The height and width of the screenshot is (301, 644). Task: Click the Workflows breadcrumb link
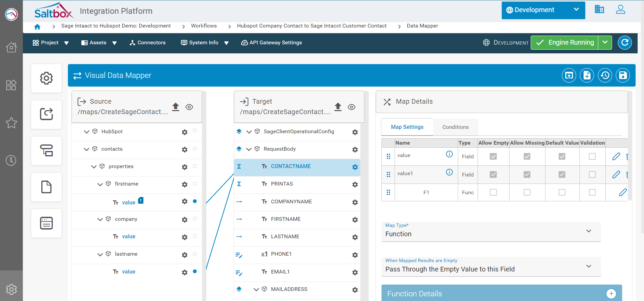click(x=204, y=26)
